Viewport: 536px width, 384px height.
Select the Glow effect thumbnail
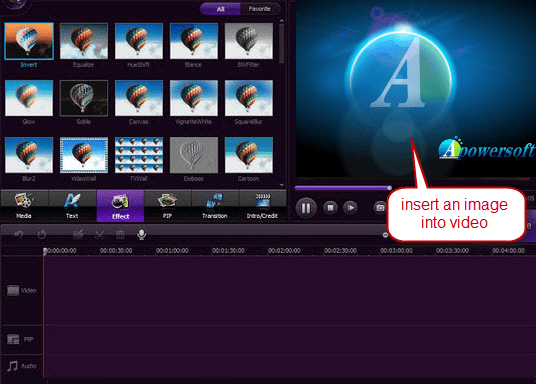[29, 98]
